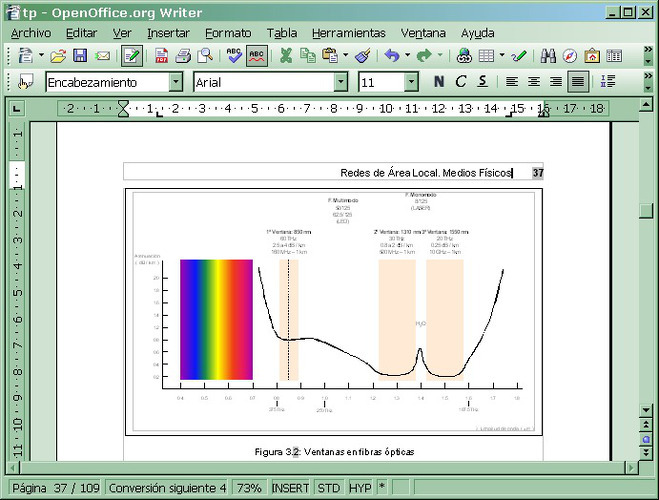Click the send document by email icon
The width and height of the screenshot is (659, 500).
[102, 56]
